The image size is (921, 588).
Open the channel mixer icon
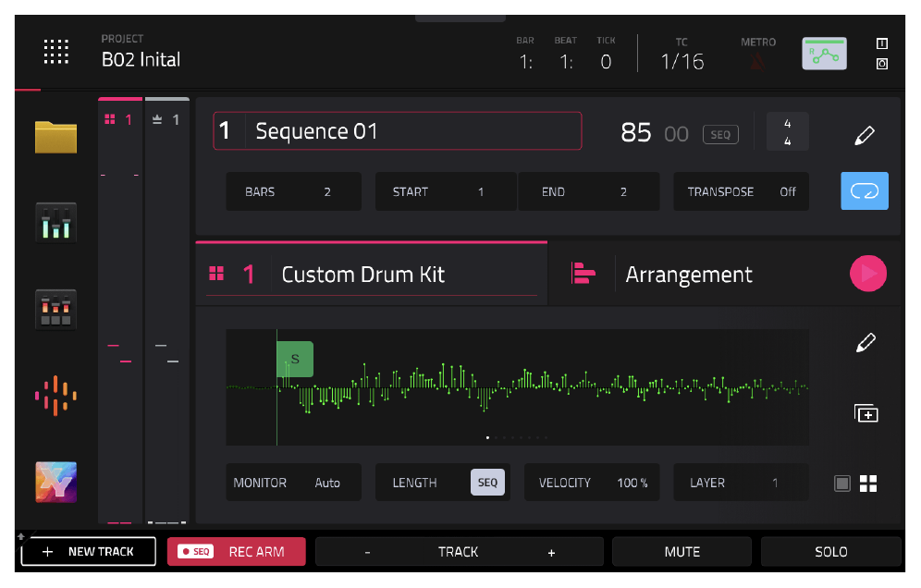click(55, 223)
